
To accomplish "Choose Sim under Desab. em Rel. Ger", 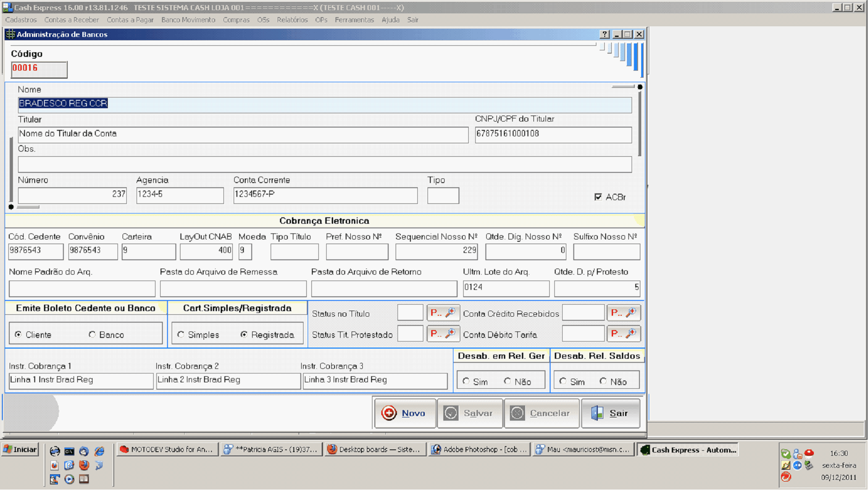I will 466,381.
